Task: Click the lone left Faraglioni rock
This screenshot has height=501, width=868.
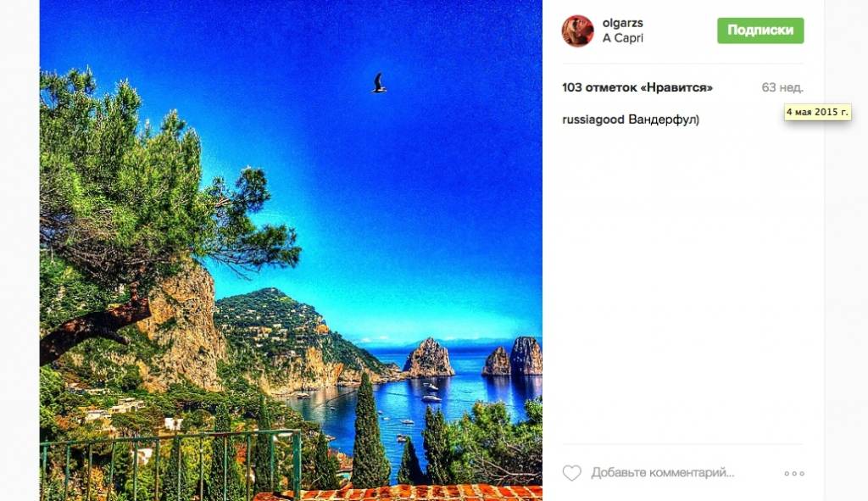Action: tap(428, 359)
